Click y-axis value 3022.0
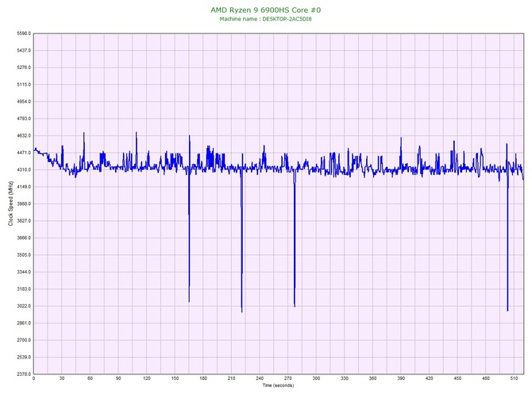The width and height of the screenshot is (532, 399). [x=24, y=306]
